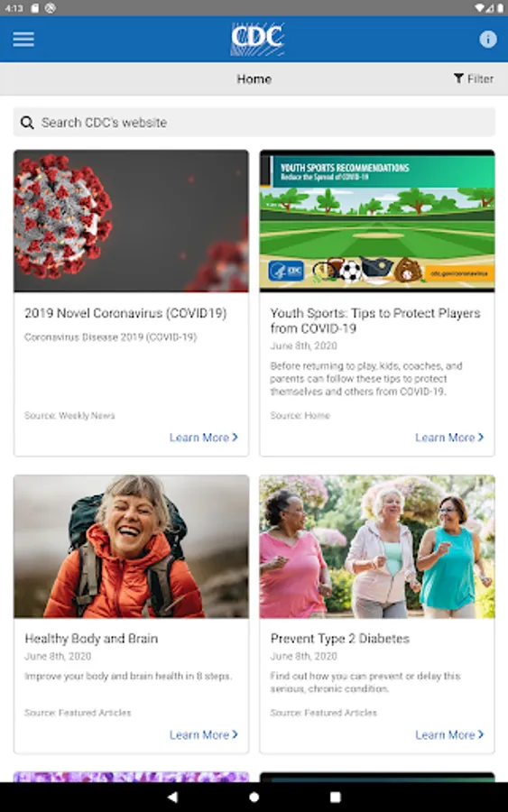Tap the Android back button

click(172, 797)
